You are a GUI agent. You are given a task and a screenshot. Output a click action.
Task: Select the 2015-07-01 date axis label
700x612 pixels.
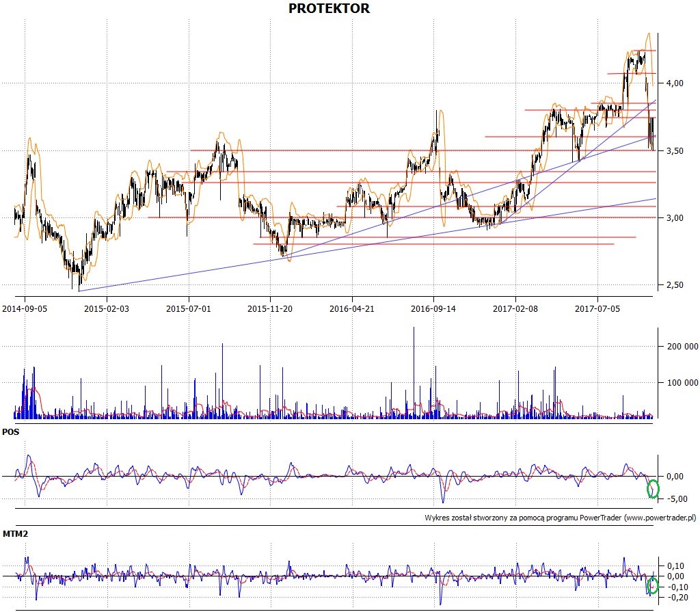click(189, 308)
